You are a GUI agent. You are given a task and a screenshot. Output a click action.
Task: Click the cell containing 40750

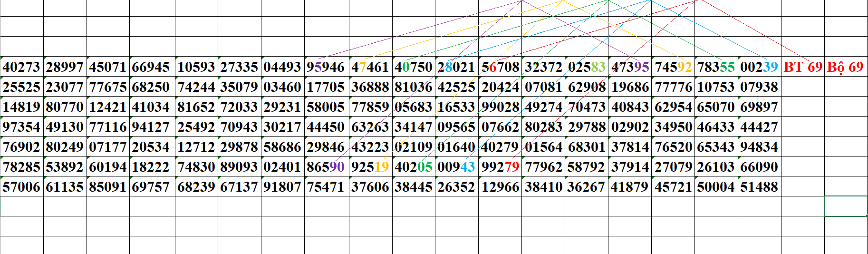pyautogui.click(x=414, y=67)
